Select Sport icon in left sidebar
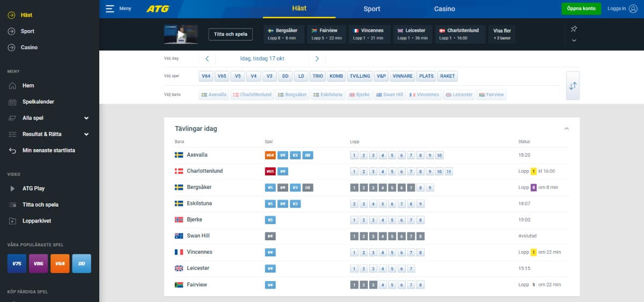The image size is (644, 302). click(x=11, y=31)
